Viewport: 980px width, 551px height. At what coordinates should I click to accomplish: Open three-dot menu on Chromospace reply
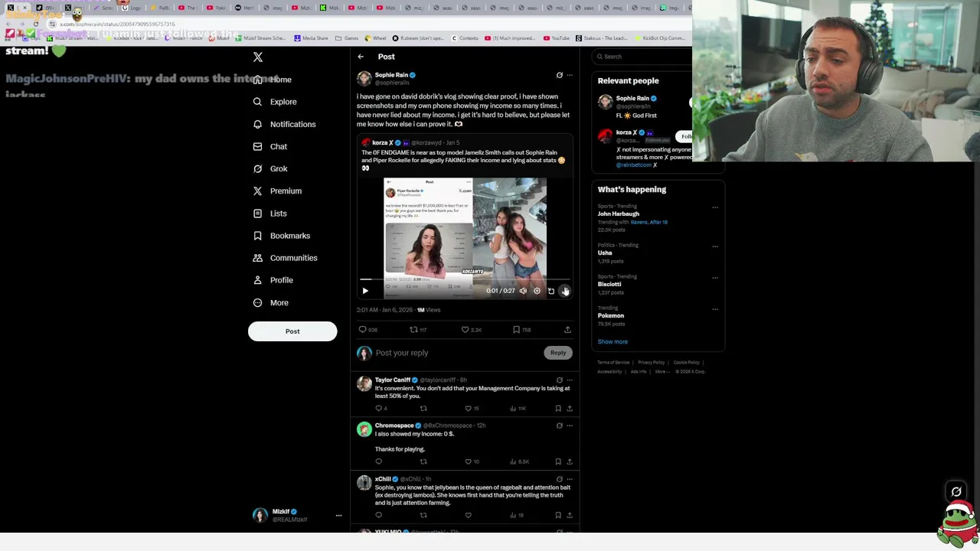point(570,425)
